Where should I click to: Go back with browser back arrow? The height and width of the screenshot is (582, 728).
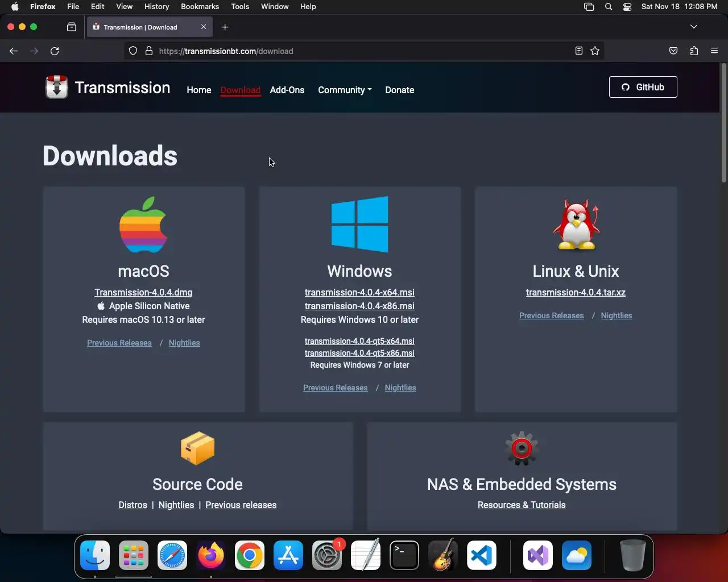[x=14, y=51]
